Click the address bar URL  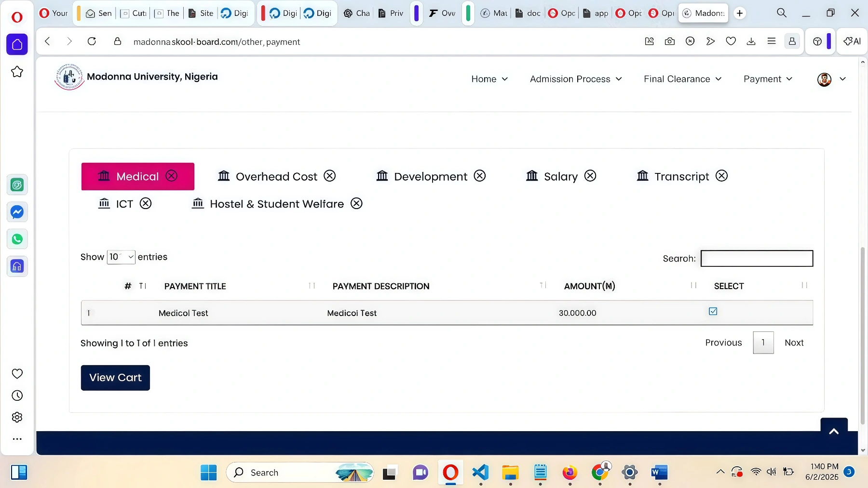tap(217, 42)
